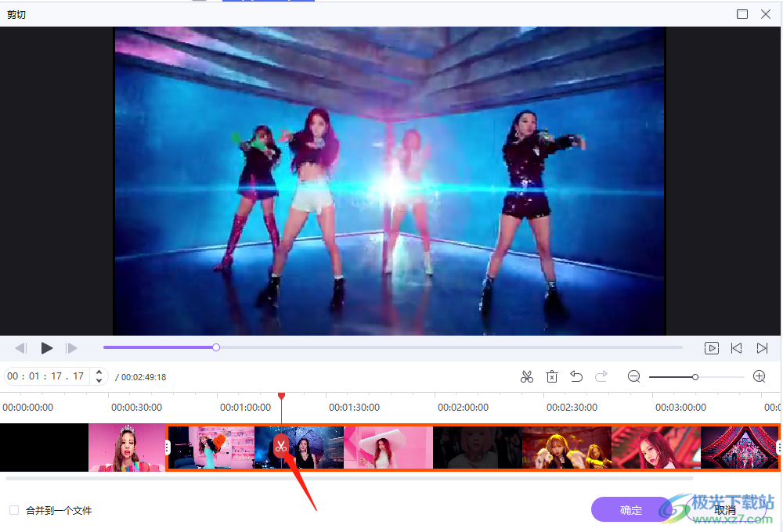Undo the last cut action

(x=576, y=376)
